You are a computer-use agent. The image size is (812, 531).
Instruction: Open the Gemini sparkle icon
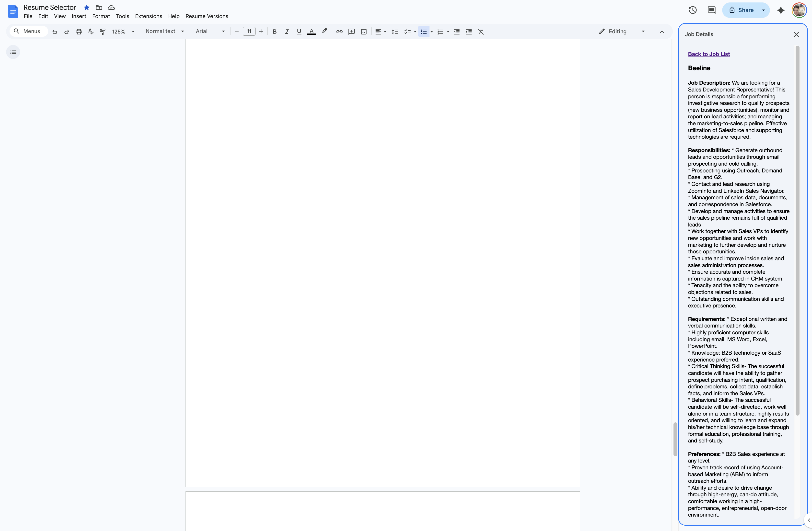pos(781,10)
